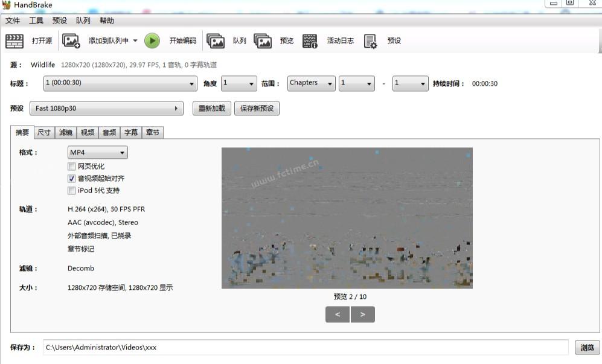Open the Range type dropdown set to Chapters

point(312,83)
